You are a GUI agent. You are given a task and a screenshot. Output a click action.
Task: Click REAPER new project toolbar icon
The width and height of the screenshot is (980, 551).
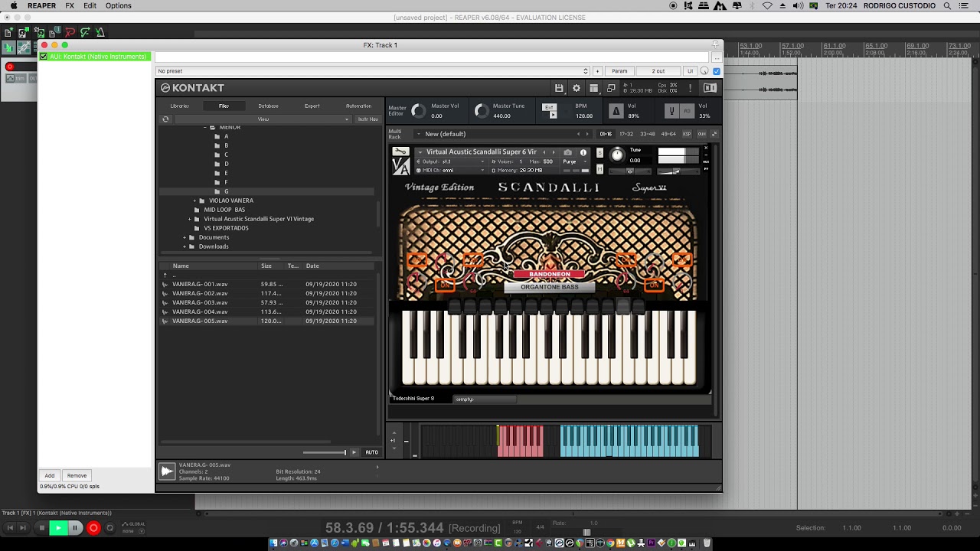tap(8, 32)
